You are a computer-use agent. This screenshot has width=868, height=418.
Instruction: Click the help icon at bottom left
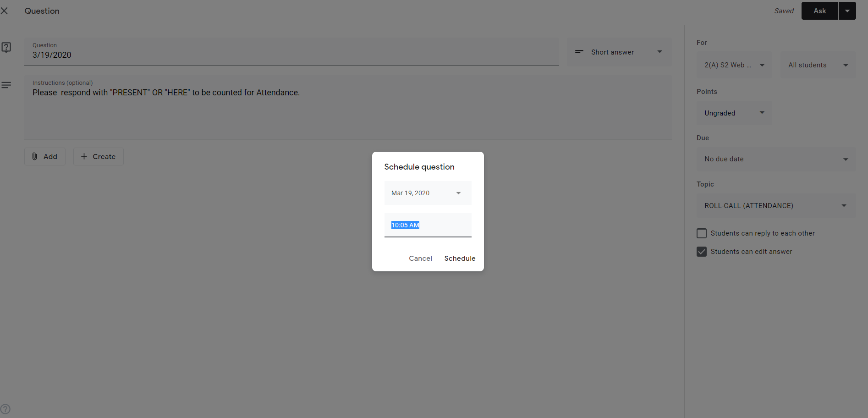(x=5, y=409)
